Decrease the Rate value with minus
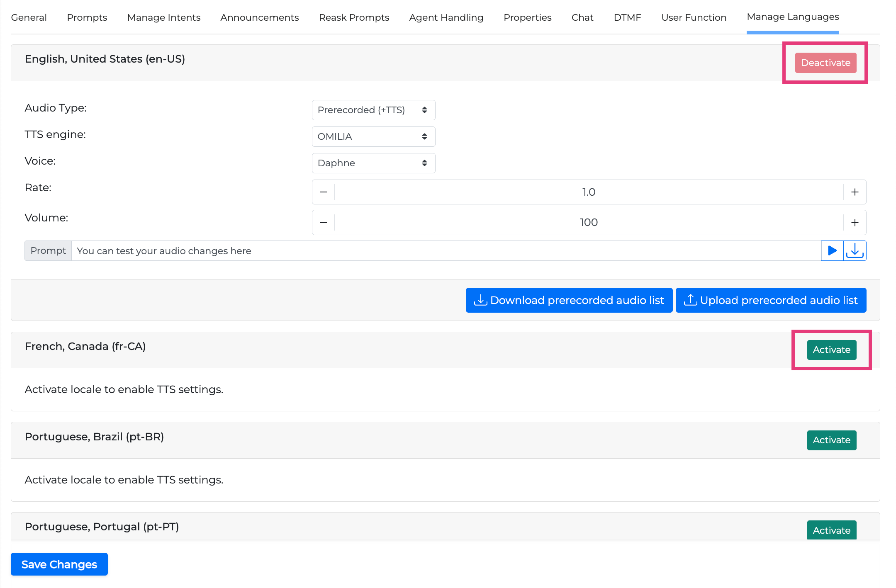 (324, 192)
